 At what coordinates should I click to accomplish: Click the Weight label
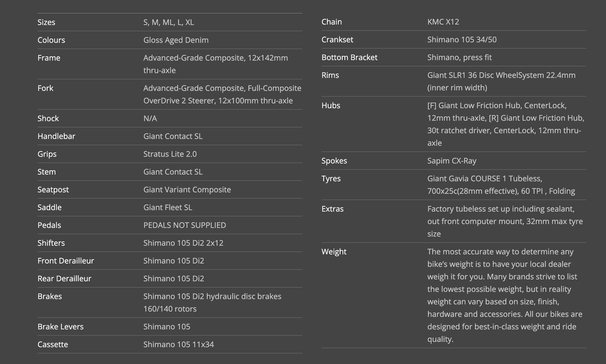[334, 252]
